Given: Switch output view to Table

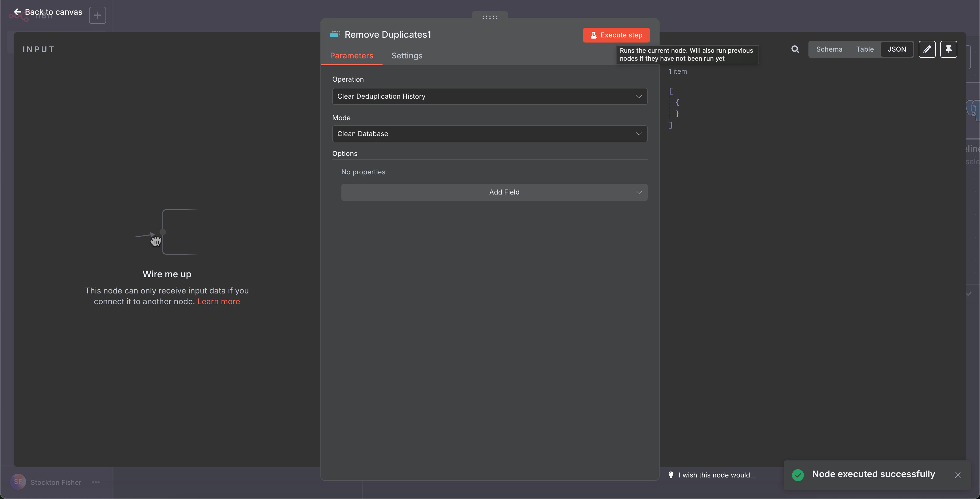Looking at the screenshot, I should 865,49.
